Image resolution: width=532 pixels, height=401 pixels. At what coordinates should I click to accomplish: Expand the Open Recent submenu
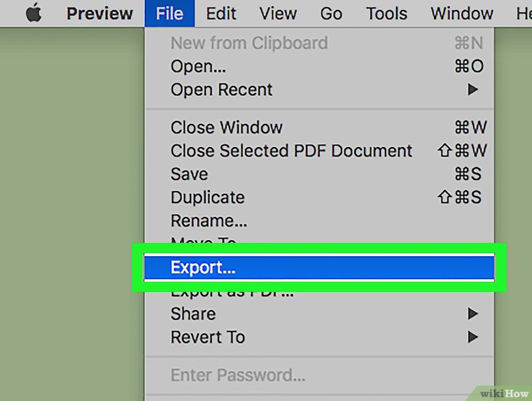pos(221,90)
